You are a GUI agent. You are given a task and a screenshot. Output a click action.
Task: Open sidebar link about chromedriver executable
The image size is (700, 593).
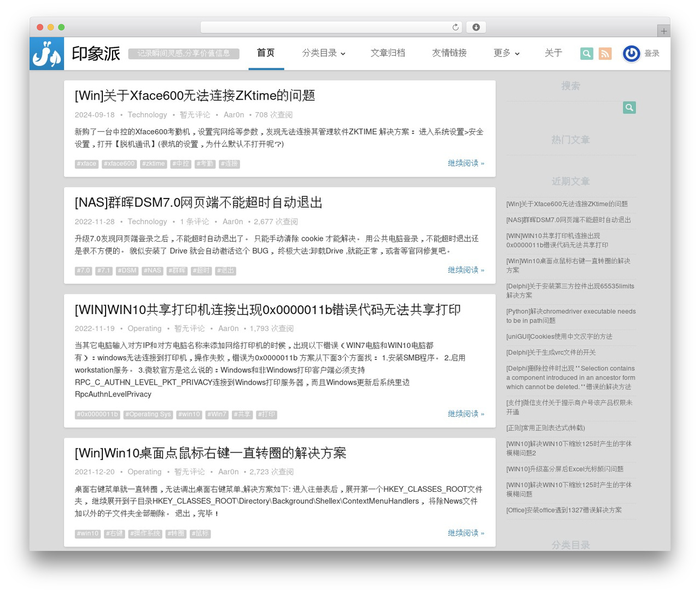pos(571,316)
